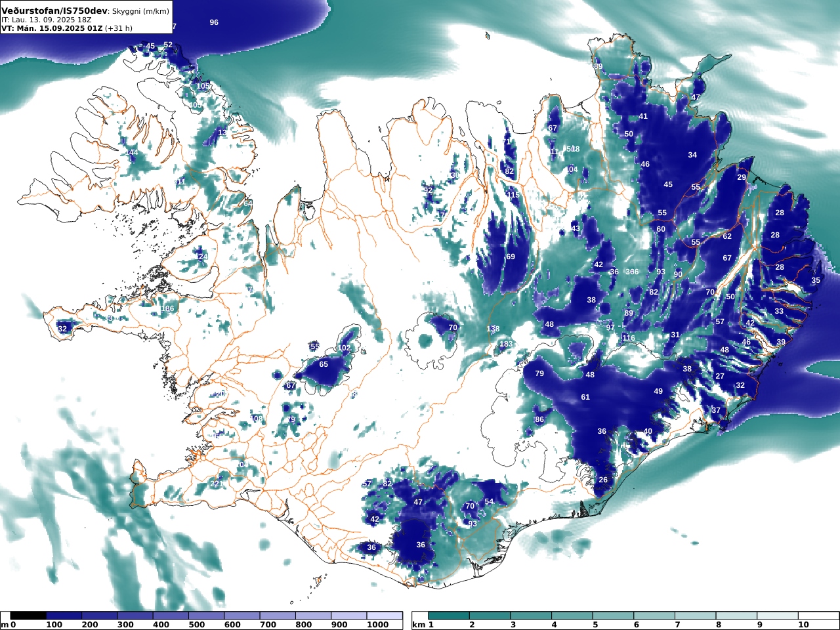
Task: Click the 'km 1' legend label
Action: [423, 625]
